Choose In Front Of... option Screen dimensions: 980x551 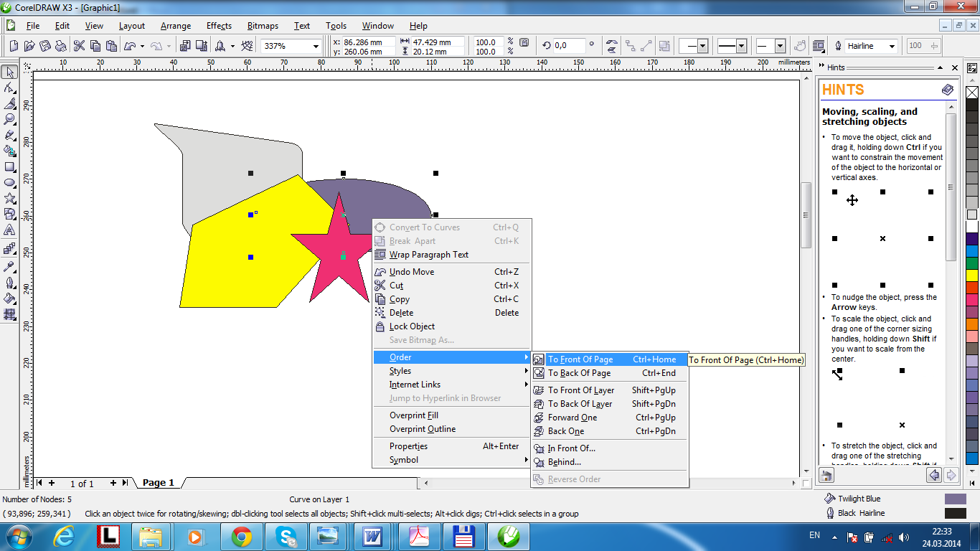pyautogui.click(x=609, y=448)
